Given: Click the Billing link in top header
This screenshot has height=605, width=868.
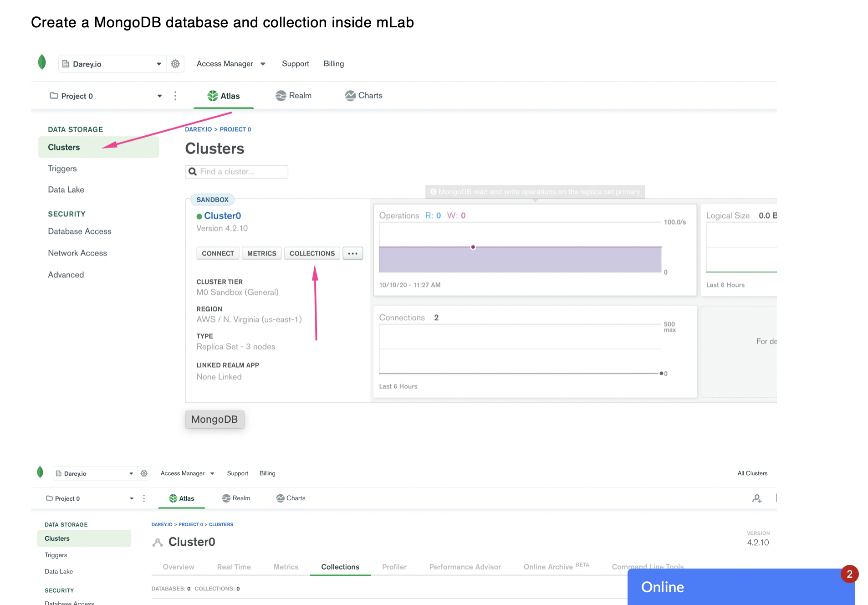Looking at the screenshot, I should [334, 64].
